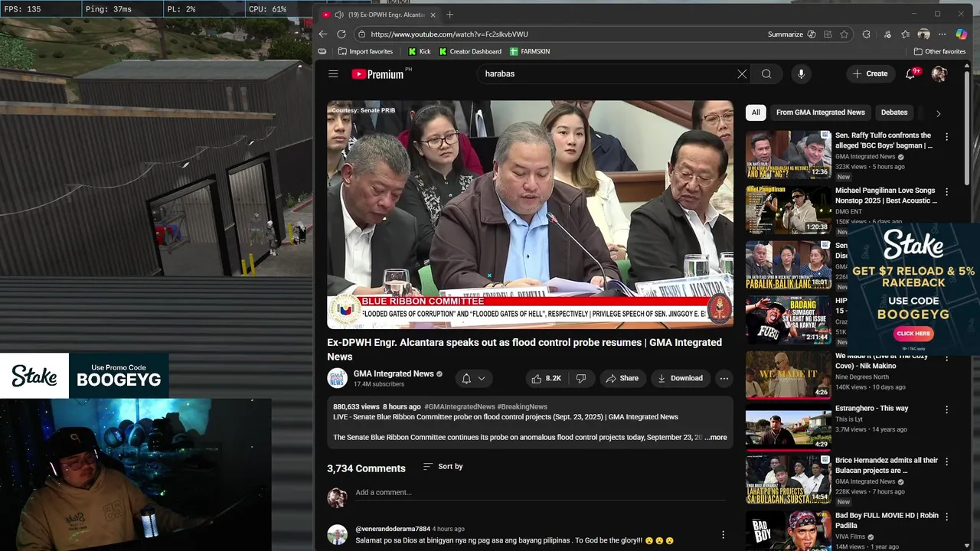Open the GMA Integrated News channel name

tap(394, 373)
